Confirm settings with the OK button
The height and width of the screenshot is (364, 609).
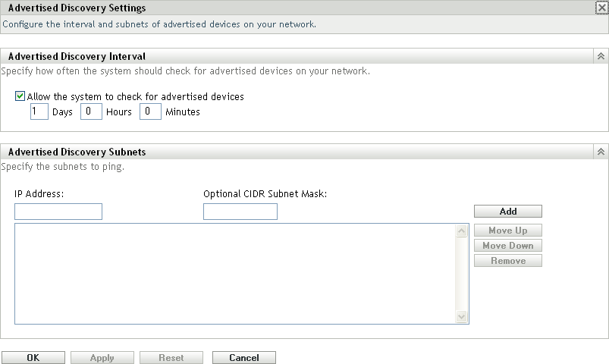pos(33,358)
